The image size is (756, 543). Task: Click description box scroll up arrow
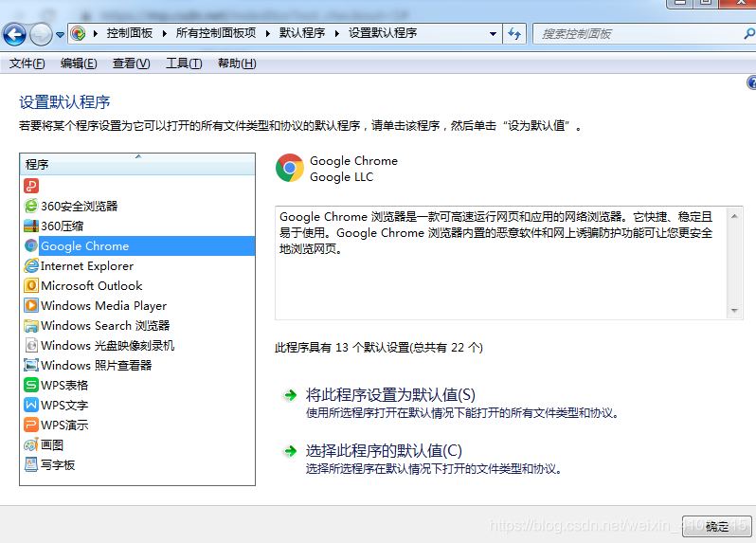pyautogui.click(x=734, y=216)
